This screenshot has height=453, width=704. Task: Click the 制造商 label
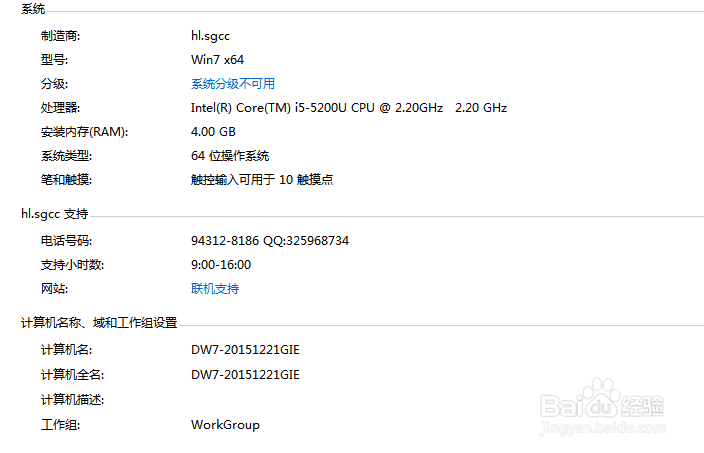(60, 36)
